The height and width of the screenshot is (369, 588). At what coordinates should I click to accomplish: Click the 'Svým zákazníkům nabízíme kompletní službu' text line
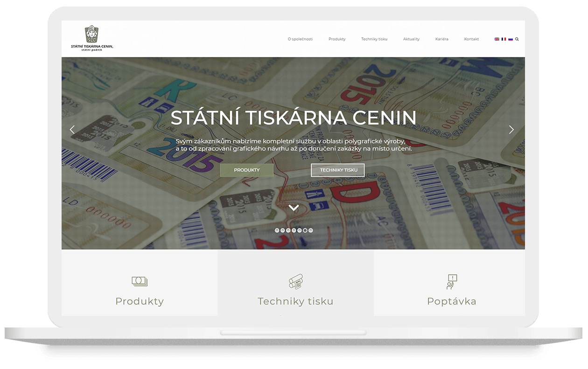click(x=290, y=141)
